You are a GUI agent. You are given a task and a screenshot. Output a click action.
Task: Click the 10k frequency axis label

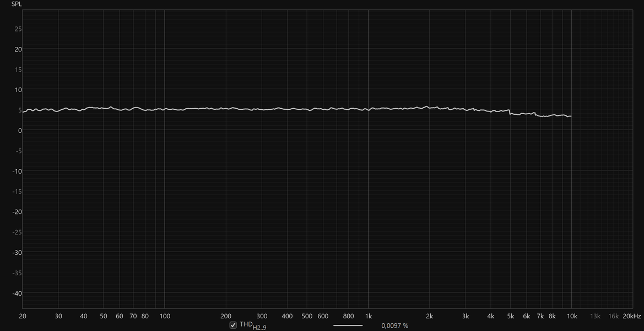tap(572, 316)
